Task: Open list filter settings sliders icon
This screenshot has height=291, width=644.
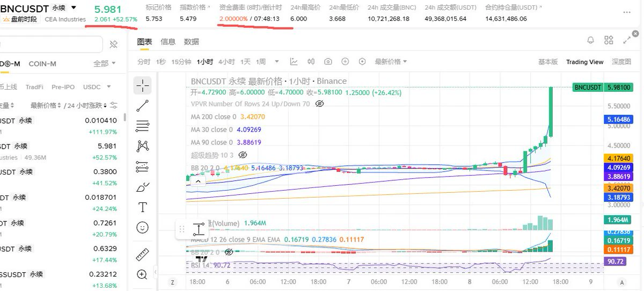Action: pos(114,105)
